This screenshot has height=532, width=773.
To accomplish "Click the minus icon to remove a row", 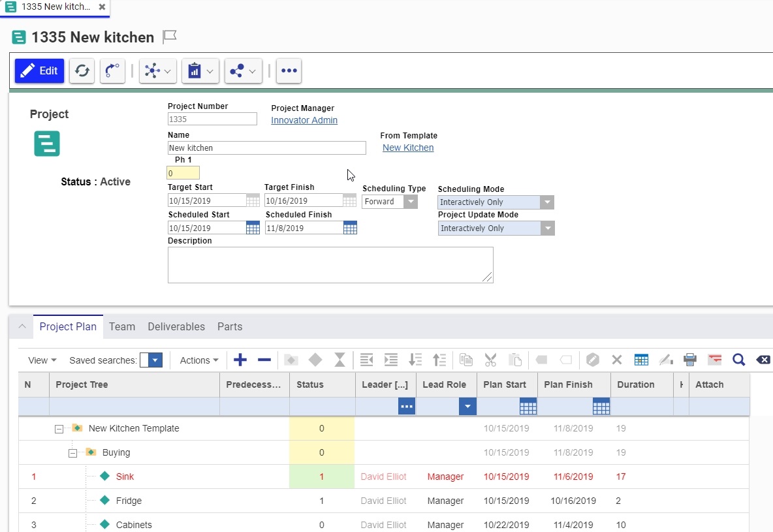I will pos(264,360).
